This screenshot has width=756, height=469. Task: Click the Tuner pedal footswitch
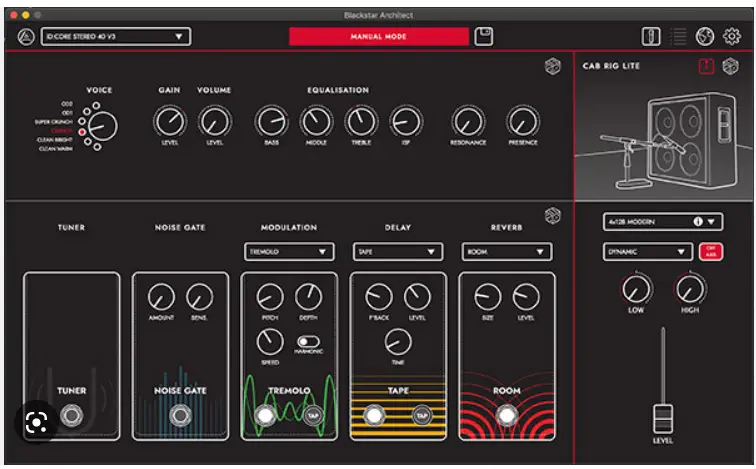click(x=72, y=415)
